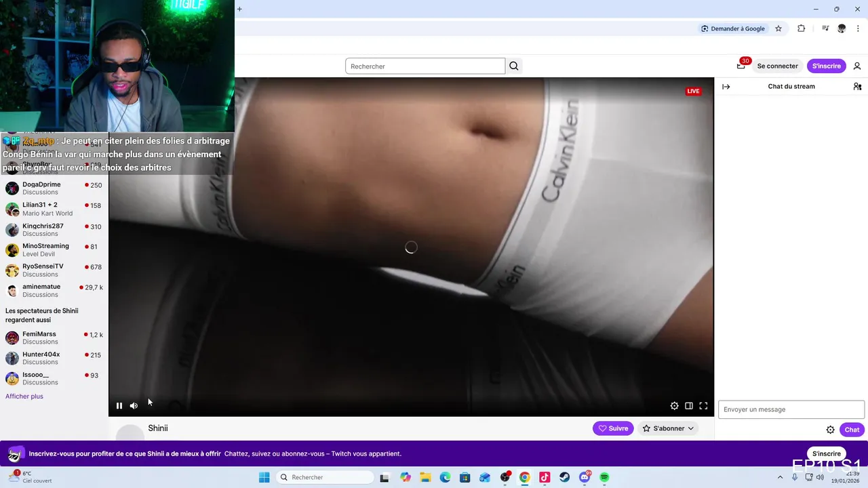Switch to OBS Studio in the taskbar

505,477
